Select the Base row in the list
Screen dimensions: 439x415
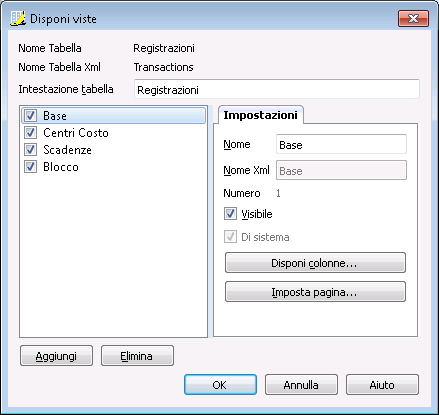pyautogui.click(x=114, y=116)
